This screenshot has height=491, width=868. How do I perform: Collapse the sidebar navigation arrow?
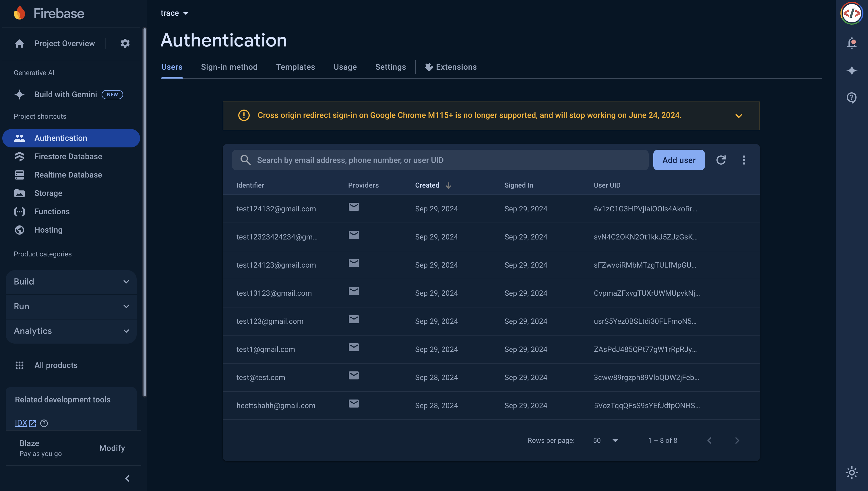point(127,478)
